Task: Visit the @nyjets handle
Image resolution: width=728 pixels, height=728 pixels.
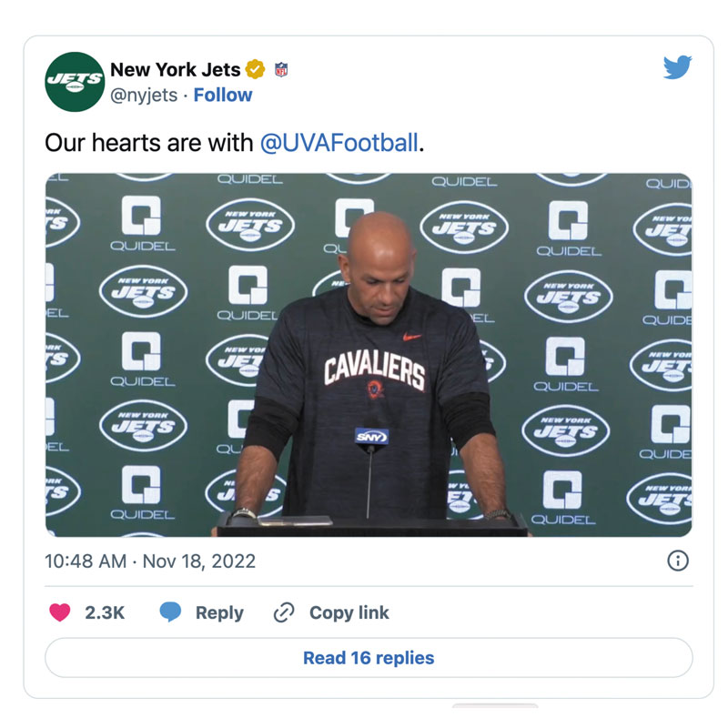Action: tap(144, 95)
